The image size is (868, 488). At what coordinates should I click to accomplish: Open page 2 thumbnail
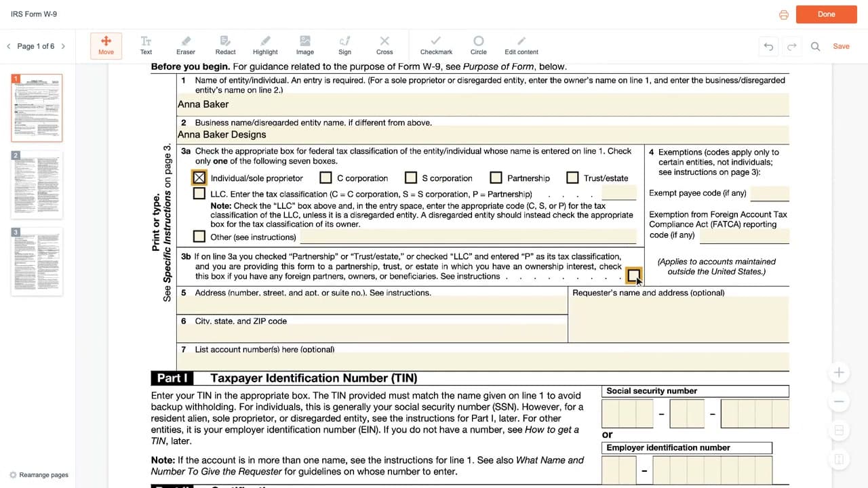37,185
